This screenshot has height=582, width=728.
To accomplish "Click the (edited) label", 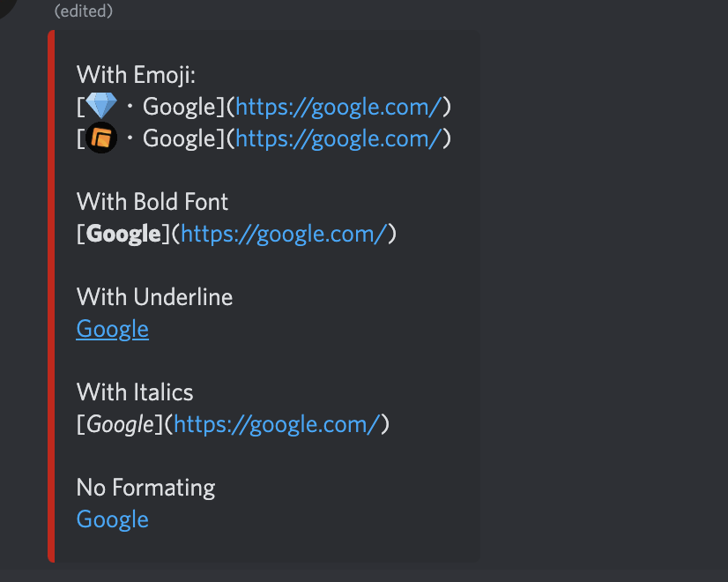I will pos(84,11).
